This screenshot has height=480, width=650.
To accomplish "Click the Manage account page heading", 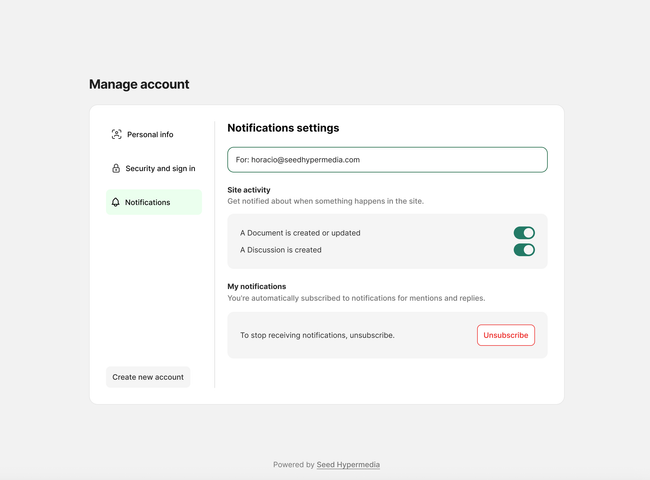I will (139, 85).
